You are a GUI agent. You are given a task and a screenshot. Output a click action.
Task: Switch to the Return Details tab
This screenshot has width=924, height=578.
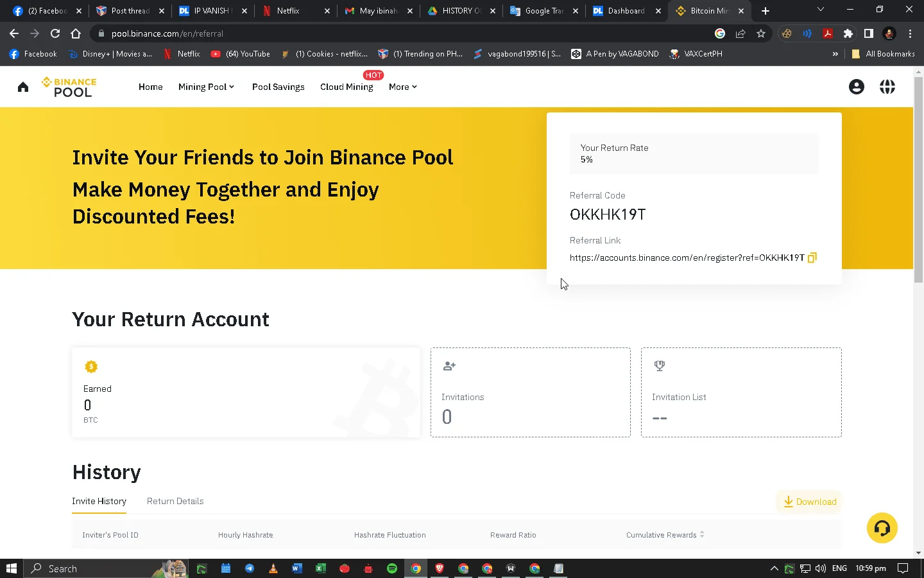(x=175, y=501)
